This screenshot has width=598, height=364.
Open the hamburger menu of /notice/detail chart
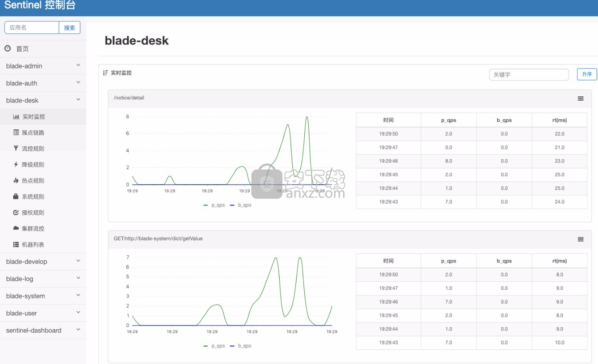pyautogui.click(x=581, y=99)
